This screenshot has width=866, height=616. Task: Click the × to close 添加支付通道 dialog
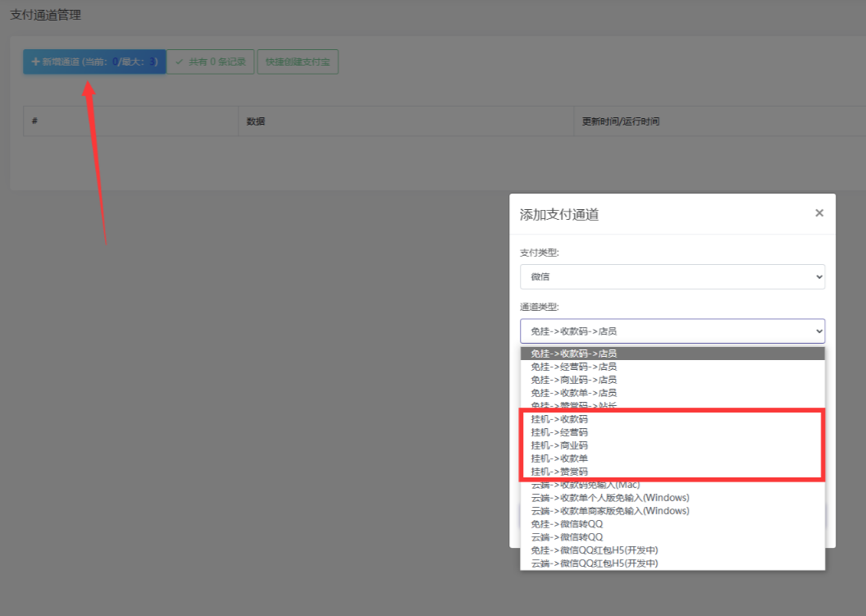pos(818,212)
